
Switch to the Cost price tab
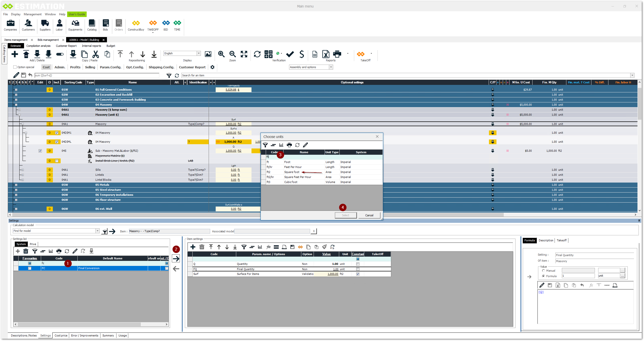[61, 335]
